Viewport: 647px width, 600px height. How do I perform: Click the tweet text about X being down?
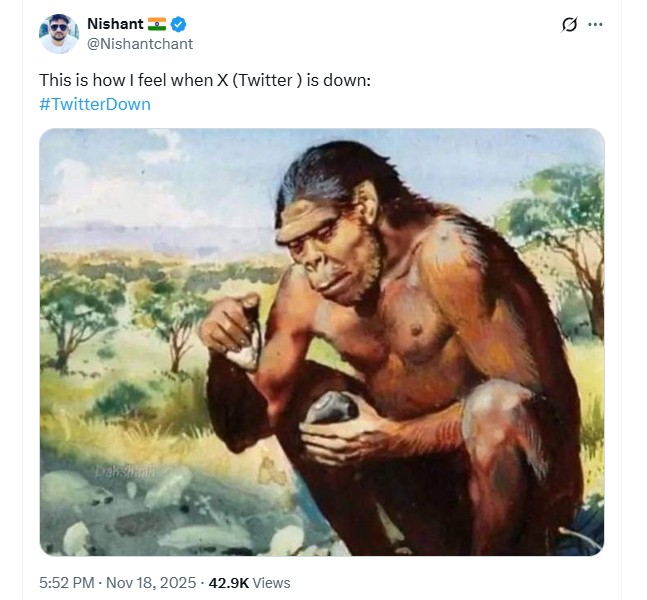pyautogui.click(x=205, y=79)
